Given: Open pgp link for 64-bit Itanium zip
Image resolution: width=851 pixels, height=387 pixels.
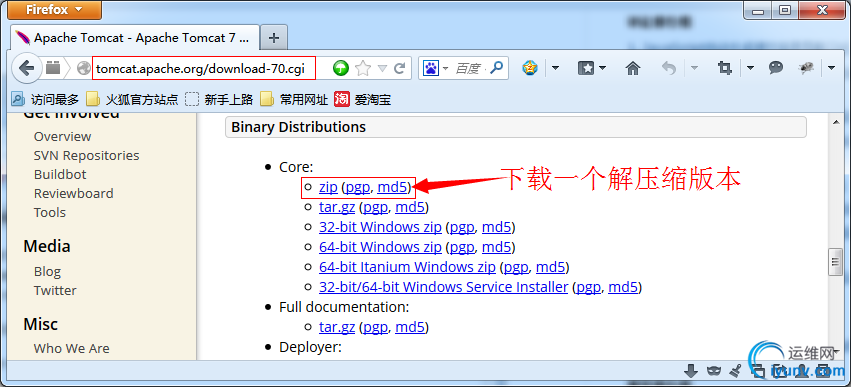Looking at the screenshot, I should (516, 267).
